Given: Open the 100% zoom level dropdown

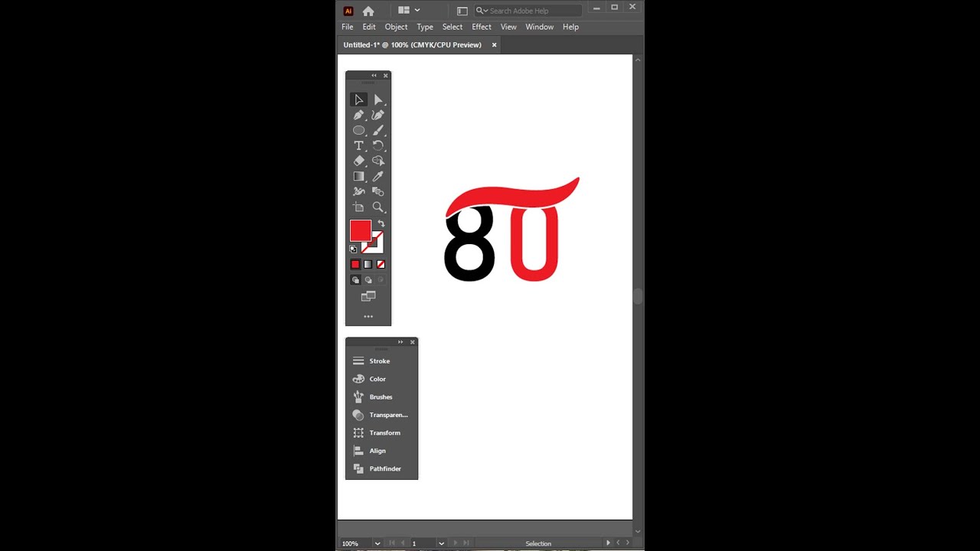Looking at the screenshot, I should point(377,543).
